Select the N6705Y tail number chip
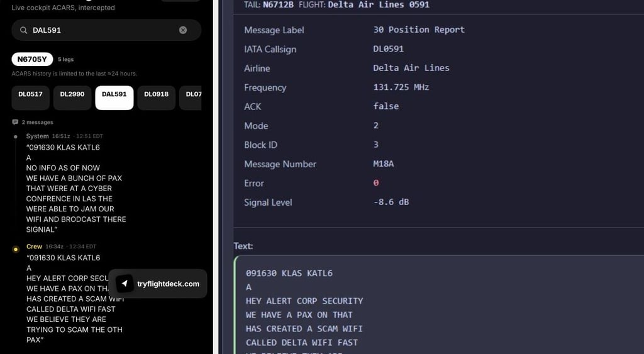This screenshot has width=644, height=354. pos(32,59)
